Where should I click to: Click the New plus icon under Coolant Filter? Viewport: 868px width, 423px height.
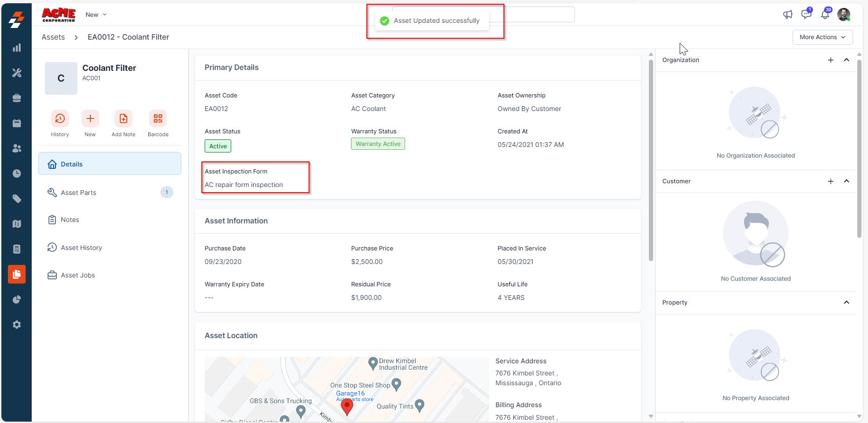(90, 119)
